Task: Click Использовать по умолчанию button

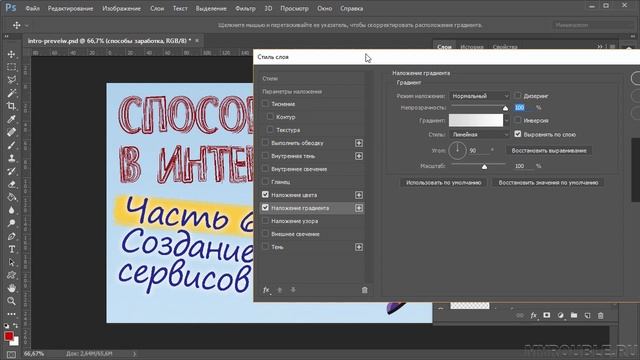Action: click(x=443, y=182)
